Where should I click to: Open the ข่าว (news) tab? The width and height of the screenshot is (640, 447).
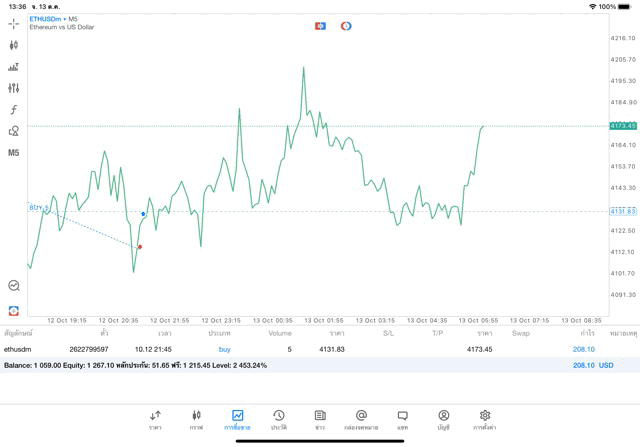click(320, 419)
